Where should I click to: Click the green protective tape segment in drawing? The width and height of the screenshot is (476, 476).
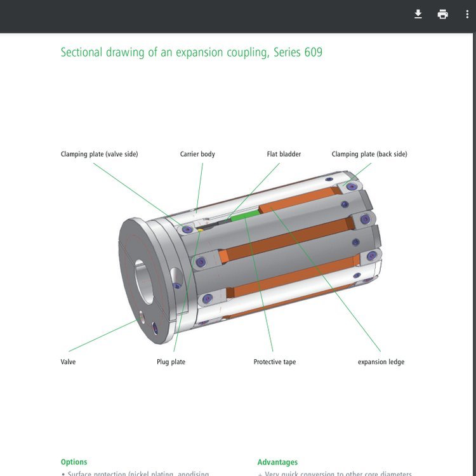pyautogui.click(x=242, y=216)
